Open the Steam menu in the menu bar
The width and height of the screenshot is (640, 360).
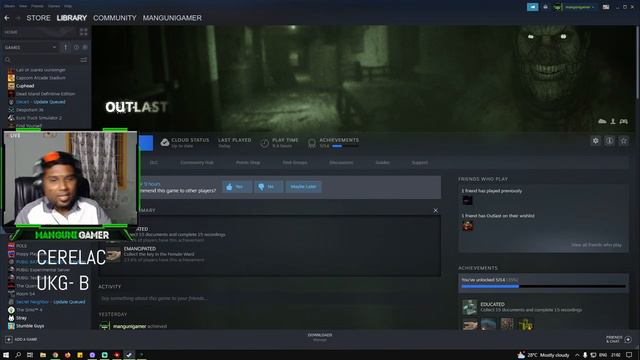click(x=9, y=6)
